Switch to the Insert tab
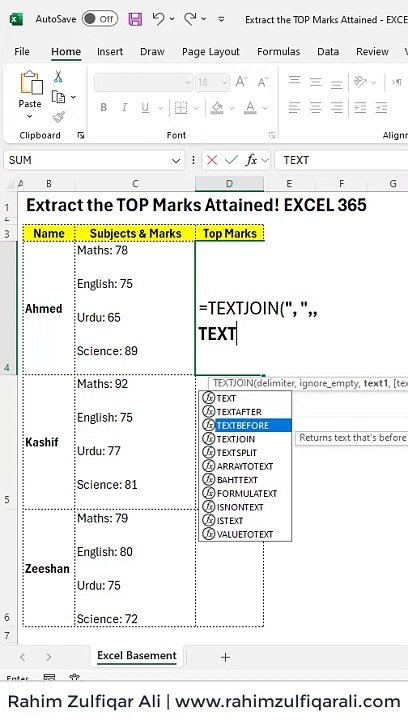Viewport: 408px width, 720px height. tap(110, 51)
